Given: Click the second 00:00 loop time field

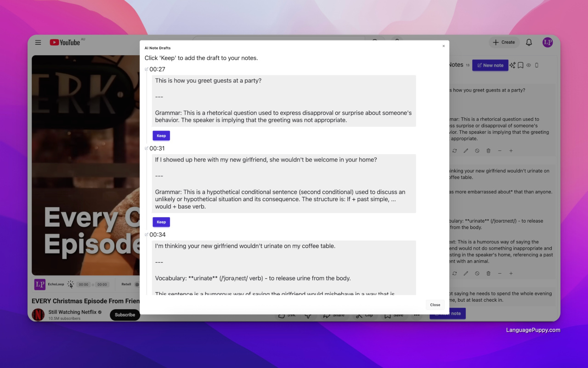Looking at the screenshot, I should coord(102,285).
